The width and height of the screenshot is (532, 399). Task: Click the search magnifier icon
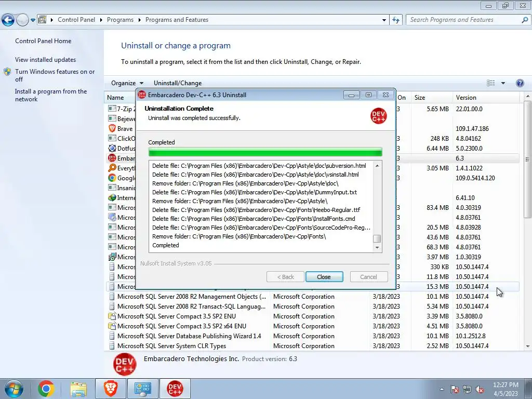point(525,20)
